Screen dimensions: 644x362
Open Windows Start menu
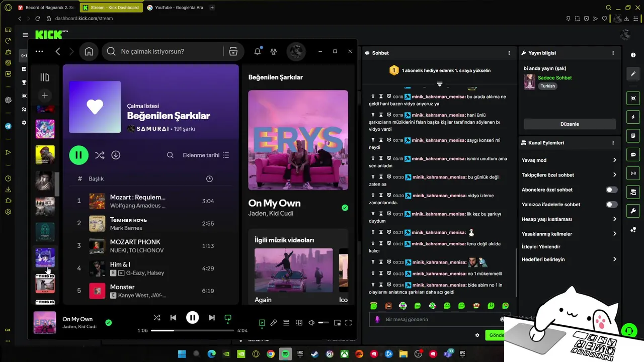click(x=182, y=354)
